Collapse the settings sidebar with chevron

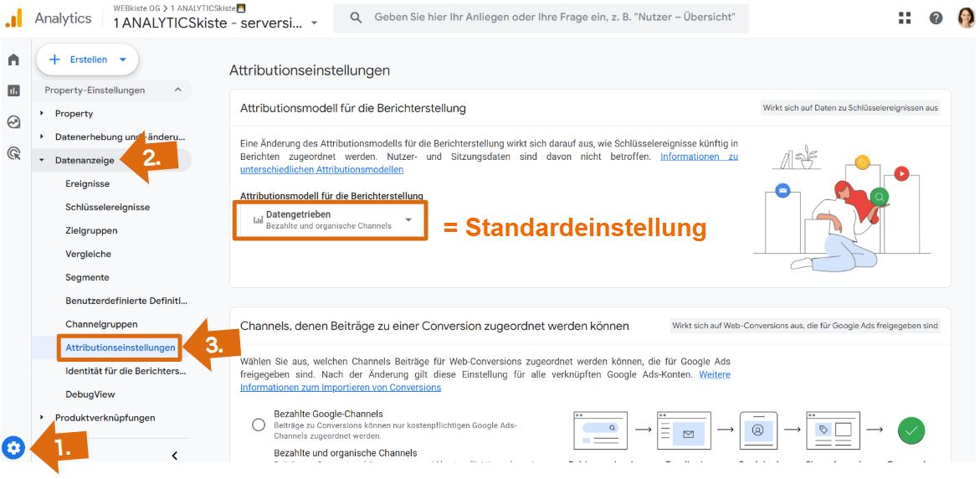(174, 456)
